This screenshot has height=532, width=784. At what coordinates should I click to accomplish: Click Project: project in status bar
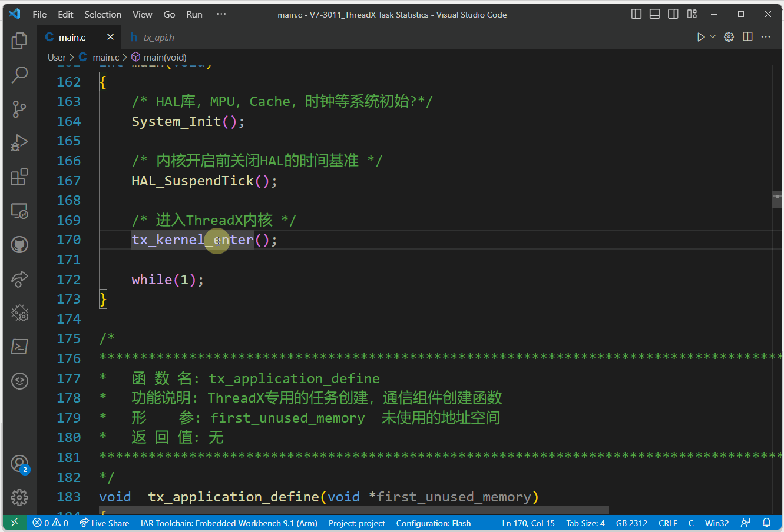(356, 523)
